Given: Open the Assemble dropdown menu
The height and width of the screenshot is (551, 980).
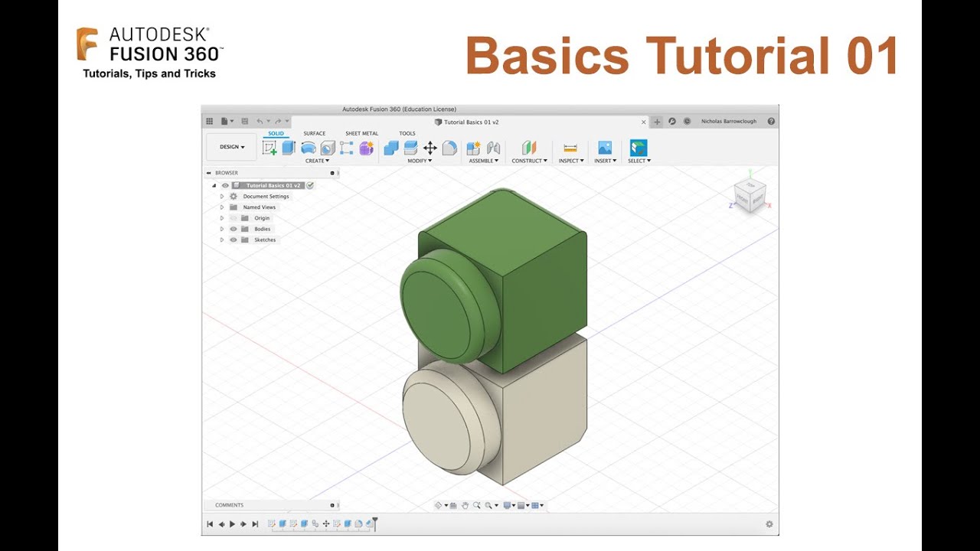Looking at the screenshot, I should (483, 161).
